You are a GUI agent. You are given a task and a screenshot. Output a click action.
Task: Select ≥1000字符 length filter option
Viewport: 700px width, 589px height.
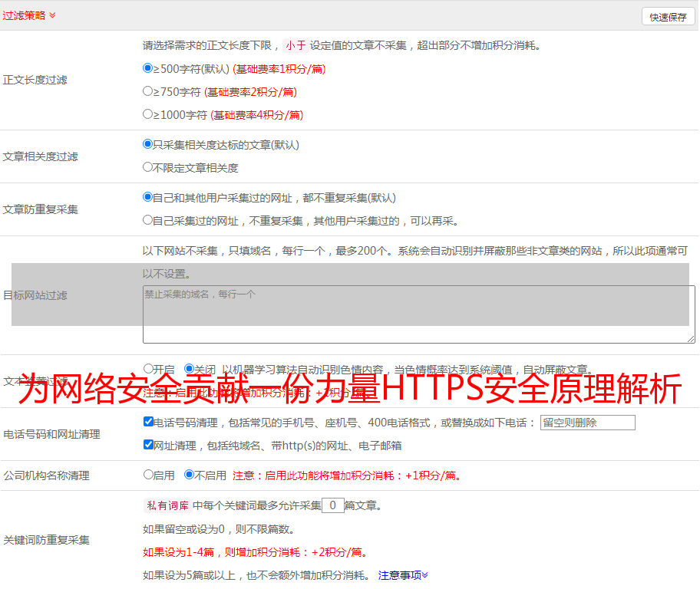point(148,114)
